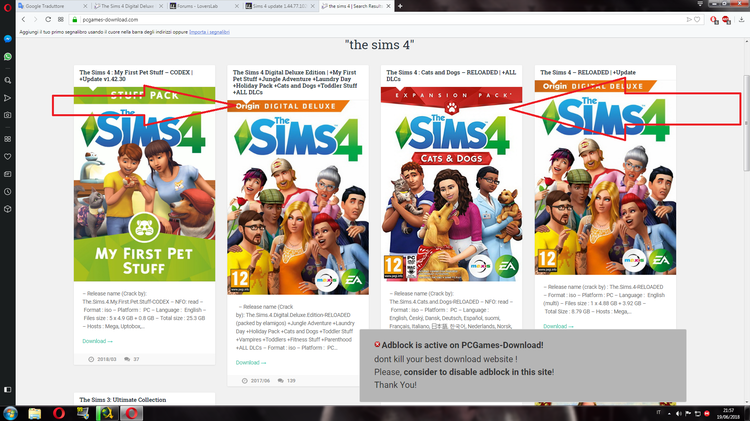The height and width of the screenshot is (421, 750).
Task: Open a new tab with the plus button
Action: click(400, 6)
